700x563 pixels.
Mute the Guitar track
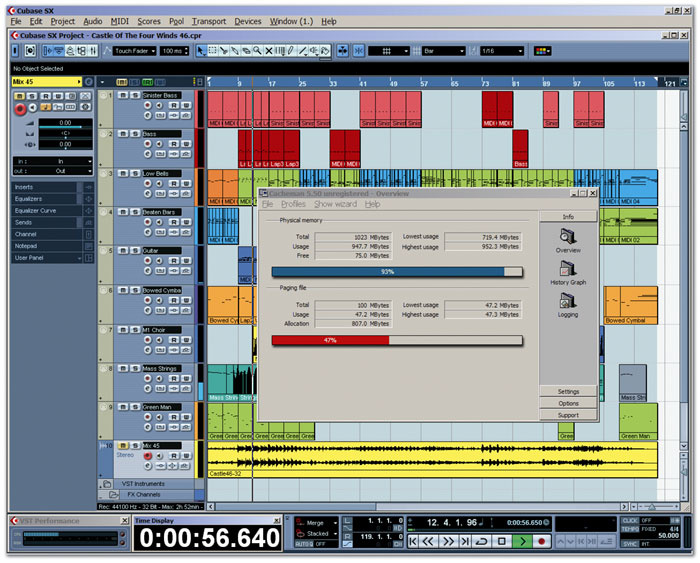(x=123, y=250)
